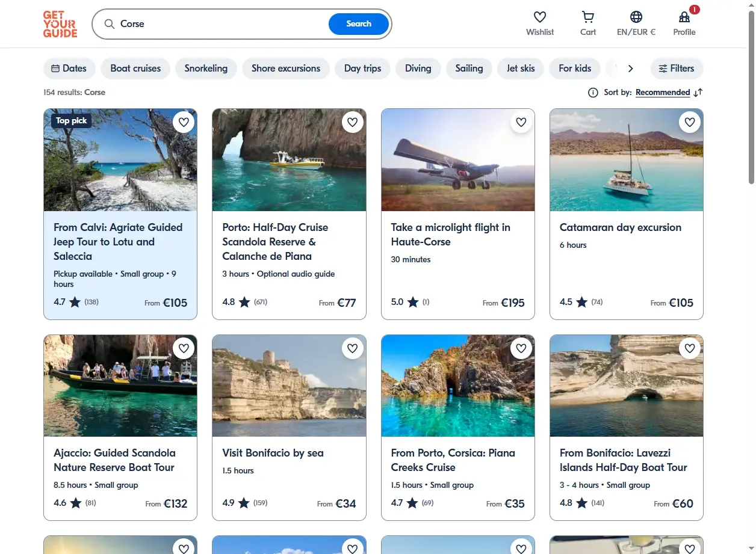Save Piana Creeks Cruise to wishlist

pyautogui.click(x=521, y=348)
